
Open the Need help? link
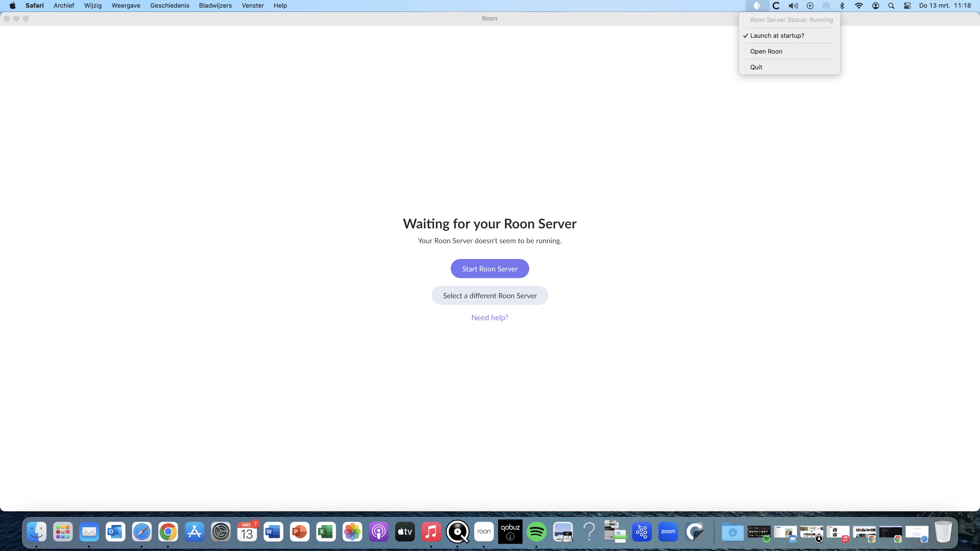490,318
